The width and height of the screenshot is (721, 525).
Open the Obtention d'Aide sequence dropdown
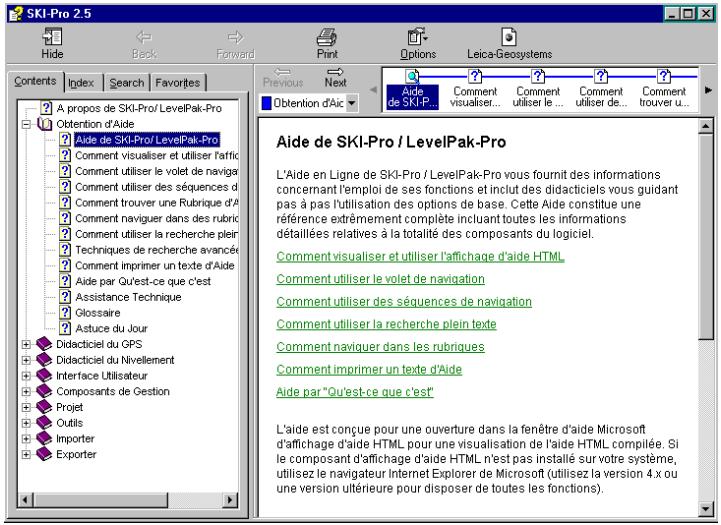point(351,103)
